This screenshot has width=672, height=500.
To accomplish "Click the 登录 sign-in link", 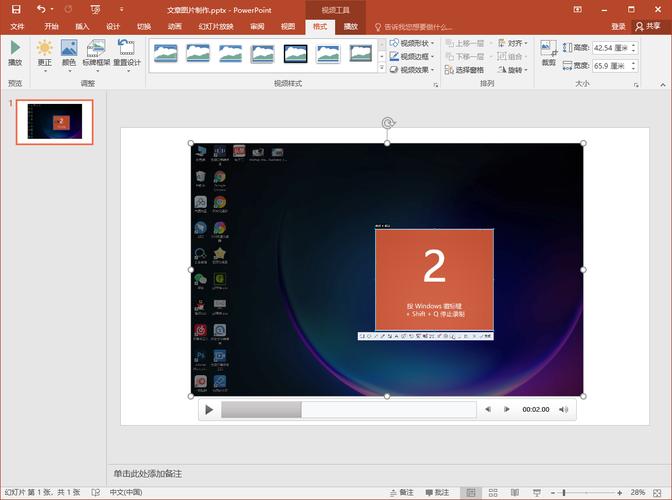I will tap(618, 27).
